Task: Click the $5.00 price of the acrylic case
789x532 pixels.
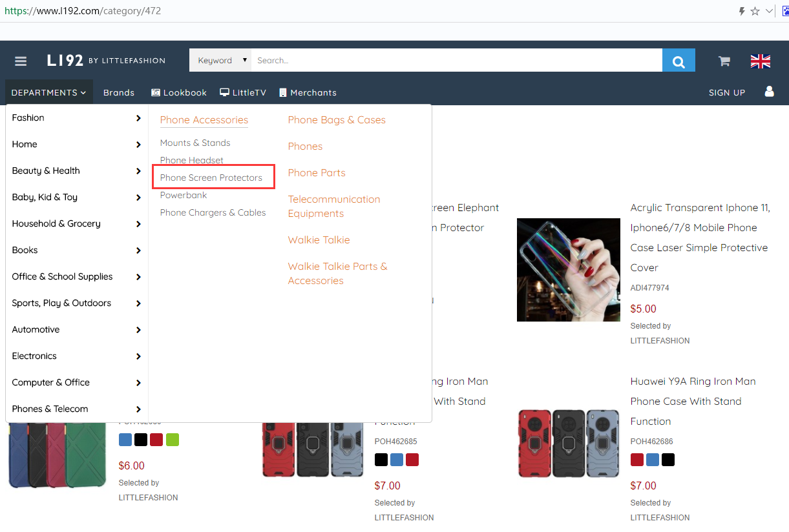Action: [x=644, y=309]
